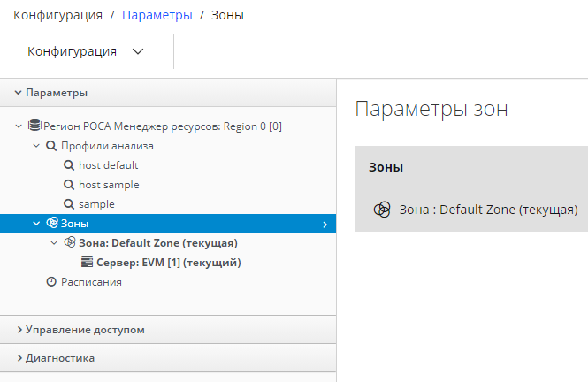Open the Конфигурация dropdown menu
Viewport: 588px width, 382px height.
coord(86,51)
